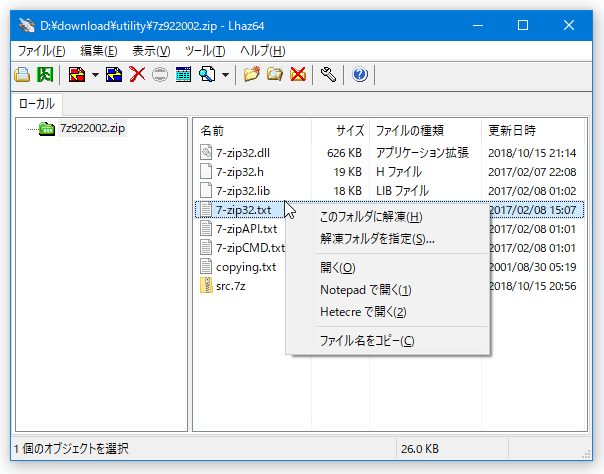Choose ファイル名をコピー(C) from context menu
The image size is (604, 474).
[388, 341]
